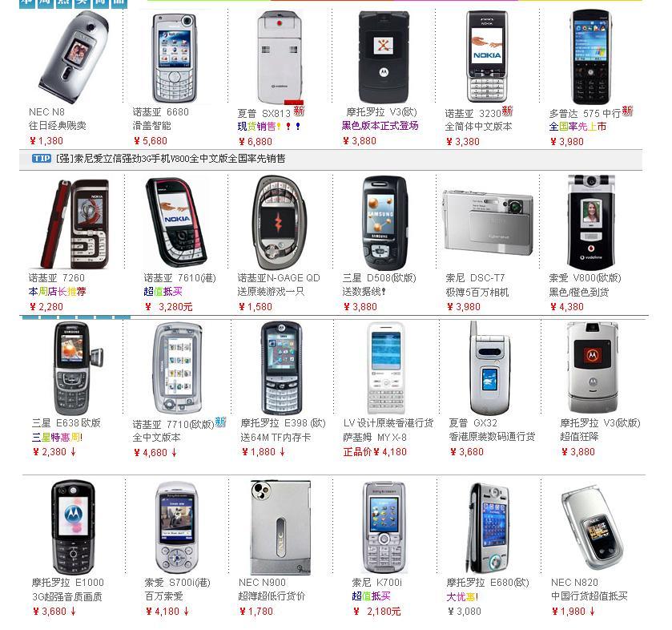This screenshot has width=672, height=630.
Task: Click the 索尼 K700i product name
Action: [x=376, y=583]
